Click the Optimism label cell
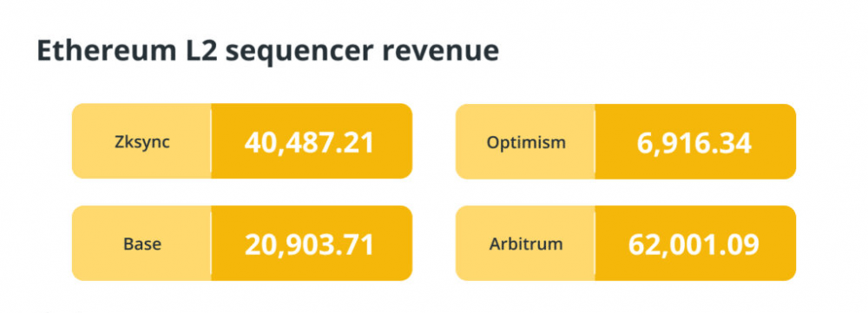Image resolution: width=868 pixels, height=313 pixels. [x=525, y=141]
